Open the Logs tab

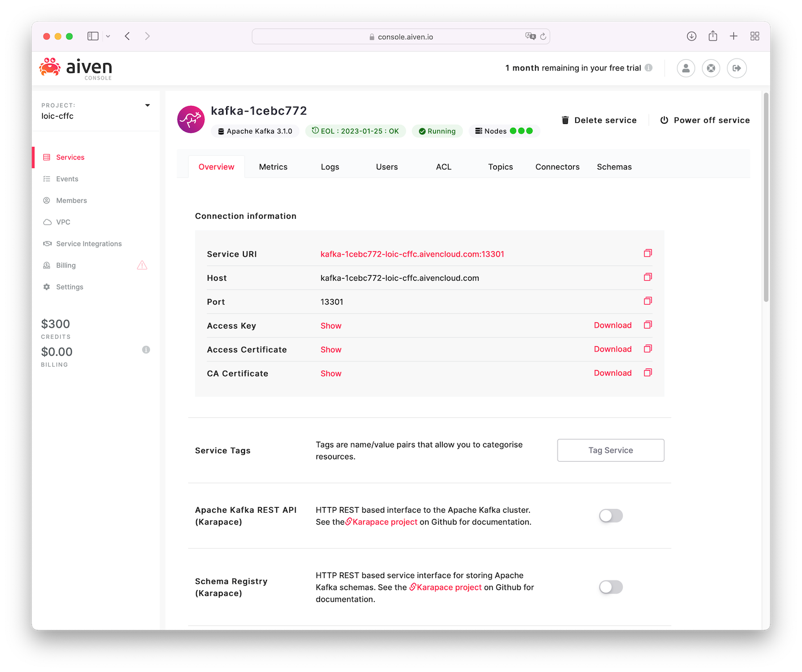(x=330, y=167)
